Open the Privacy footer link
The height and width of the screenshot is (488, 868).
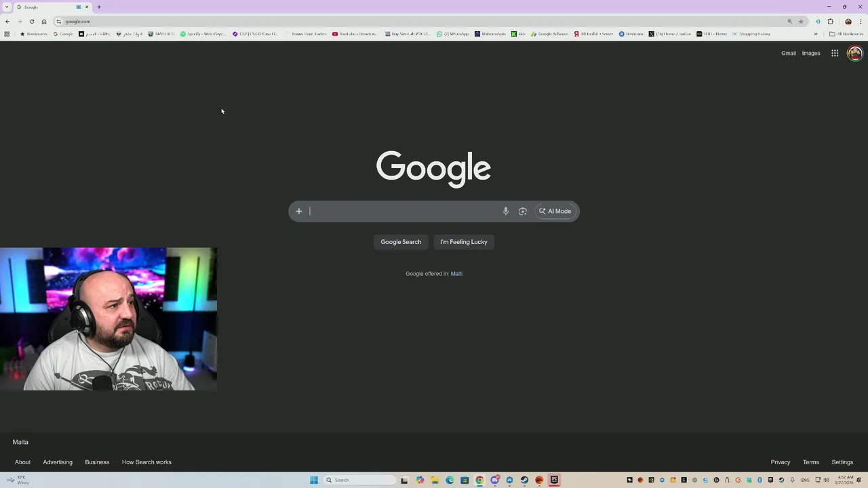(781, 462)
